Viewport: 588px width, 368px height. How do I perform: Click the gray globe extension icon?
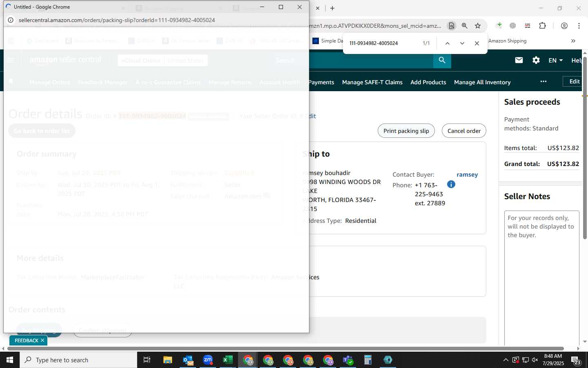coord(513,26)
